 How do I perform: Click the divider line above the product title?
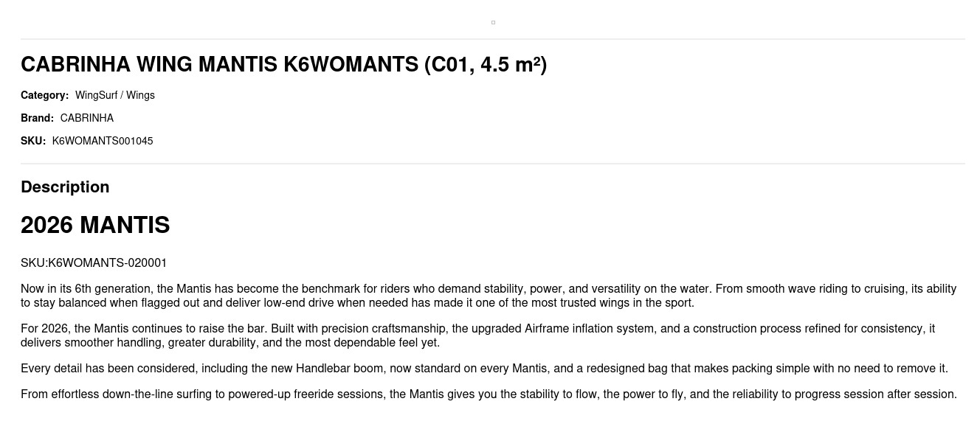493,39
